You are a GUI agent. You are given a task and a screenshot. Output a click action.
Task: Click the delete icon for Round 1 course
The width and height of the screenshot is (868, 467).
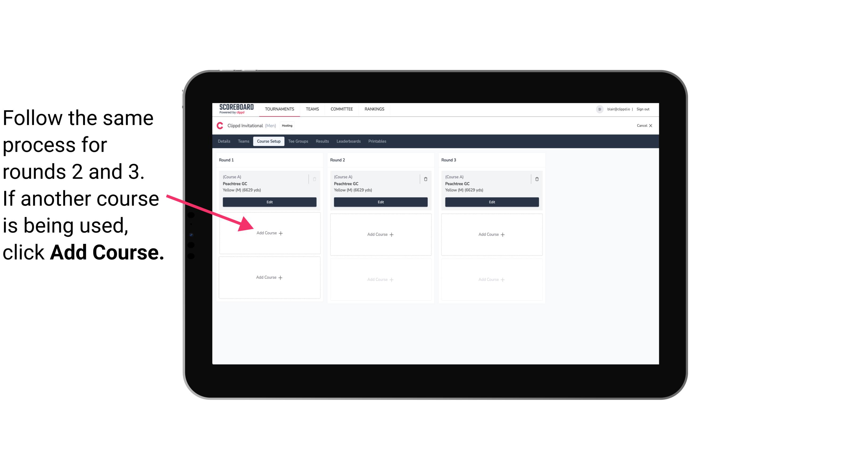click(x=315, y=179)
